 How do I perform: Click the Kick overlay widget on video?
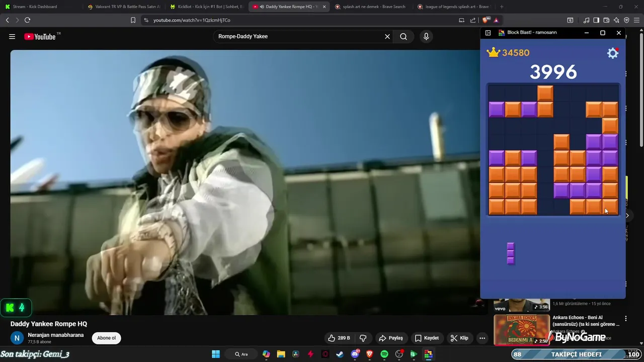click(16, 307)
